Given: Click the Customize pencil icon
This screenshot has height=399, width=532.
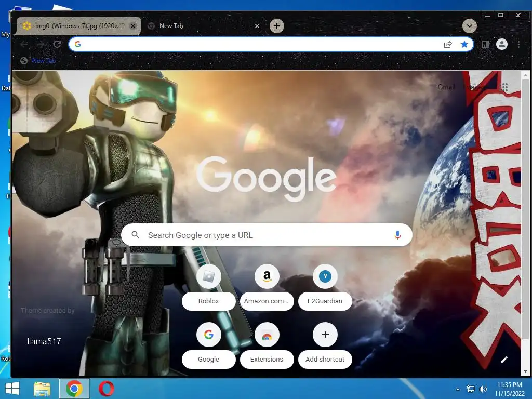Looking at the screenshot, I should 504,360.
